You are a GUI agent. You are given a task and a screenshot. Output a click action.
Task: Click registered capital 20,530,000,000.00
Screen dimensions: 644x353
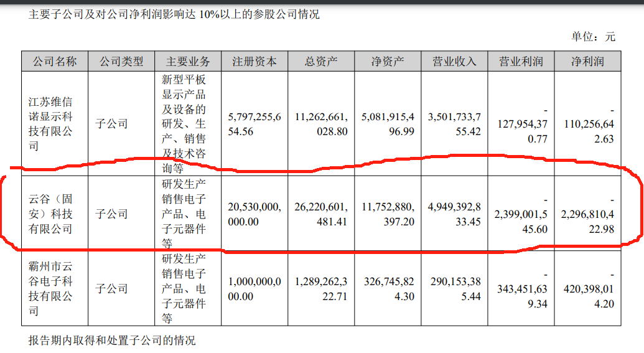click(254, 214)
